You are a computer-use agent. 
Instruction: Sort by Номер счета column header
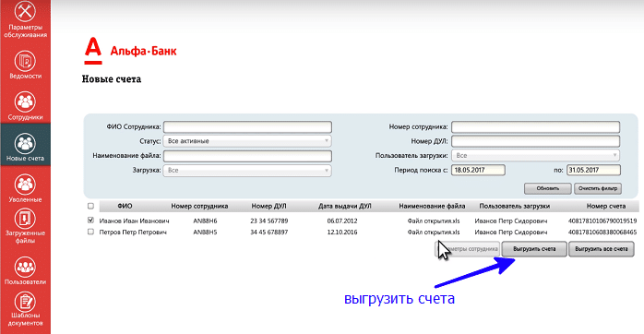click(x=606, y=207)
